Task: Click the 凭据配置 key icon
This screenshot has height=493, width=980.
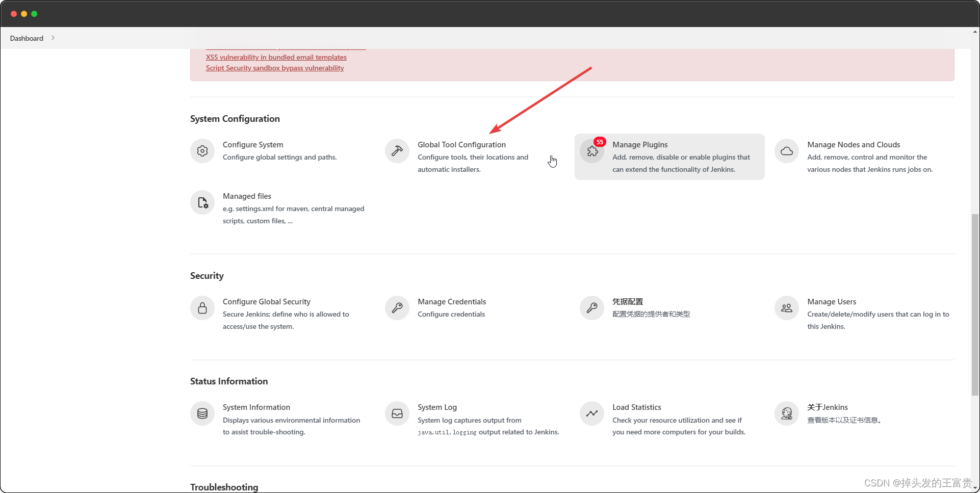Action: (591, 307)
